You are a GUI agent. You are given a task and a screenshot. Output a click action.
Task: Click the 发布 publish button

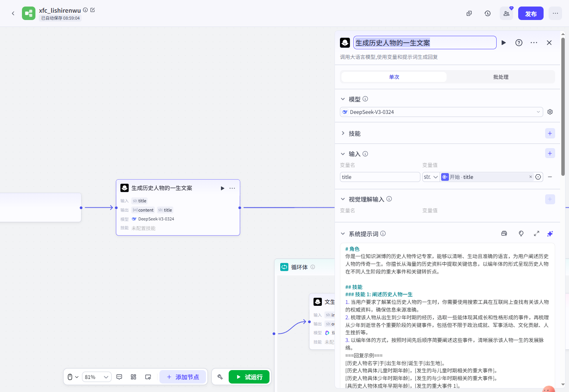tap(531, 13)
